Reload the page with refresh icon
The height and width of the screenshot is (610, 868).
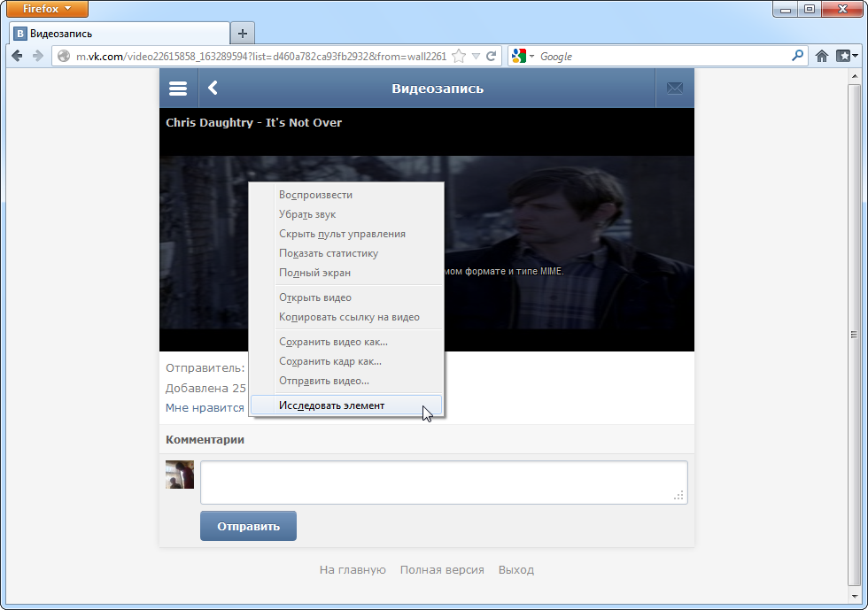click(x=491, y=56)
